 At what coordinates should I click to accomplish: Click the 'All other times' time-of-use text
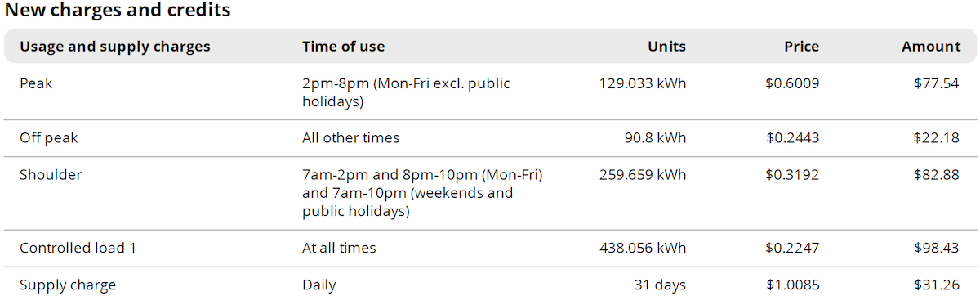coord(351,138)
